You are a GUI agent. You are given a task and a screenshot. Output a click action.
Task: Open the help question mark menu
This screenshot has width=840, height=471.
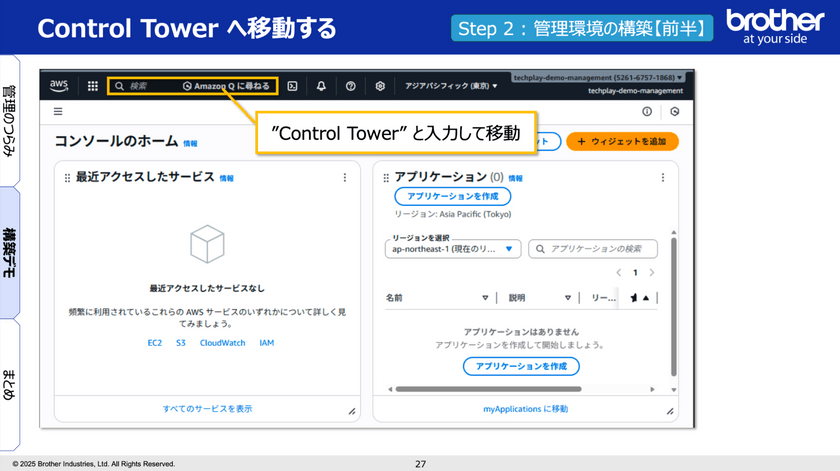coord(351,86)
